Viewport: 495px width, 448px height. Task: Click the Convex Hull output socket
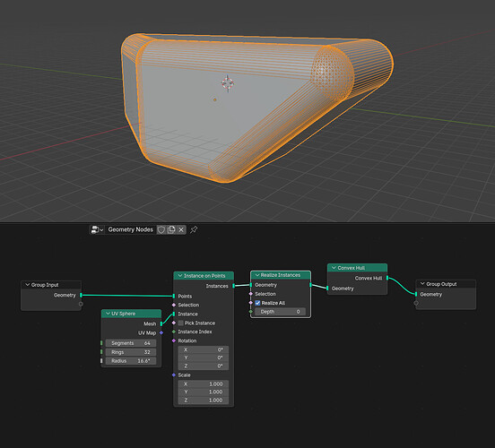tap(387, 278)
